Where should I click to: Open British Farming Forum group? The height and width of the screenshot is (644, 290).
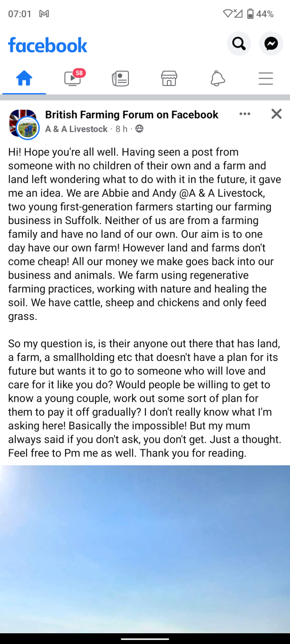132,114
